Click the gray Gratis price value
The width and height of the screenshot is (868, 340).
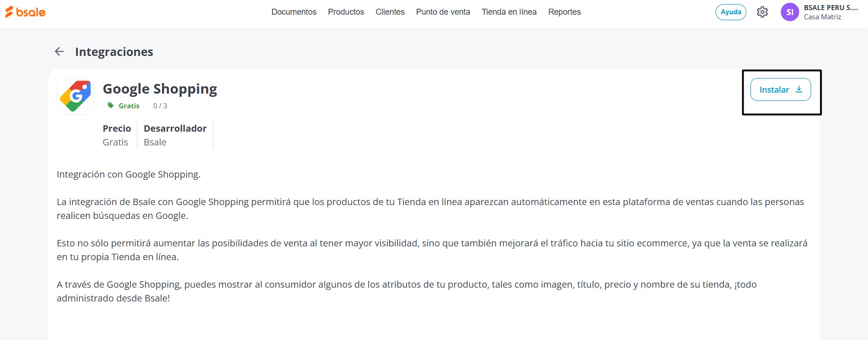[115, 142]
